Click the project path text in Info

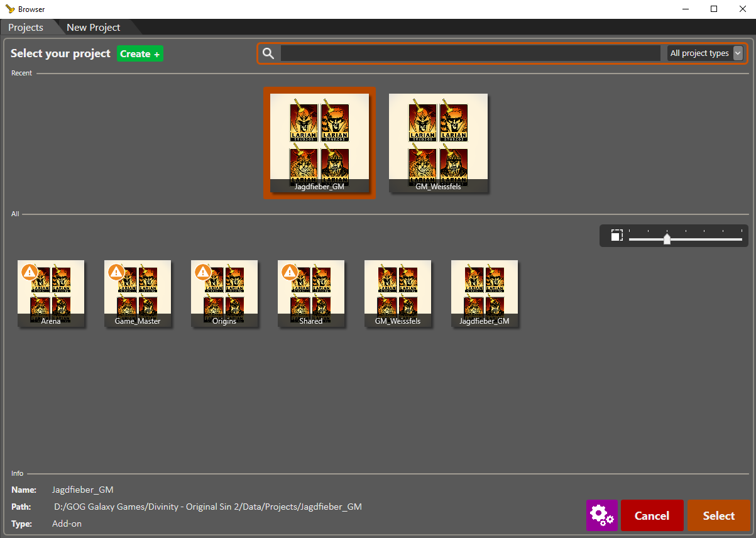point(208,507)
